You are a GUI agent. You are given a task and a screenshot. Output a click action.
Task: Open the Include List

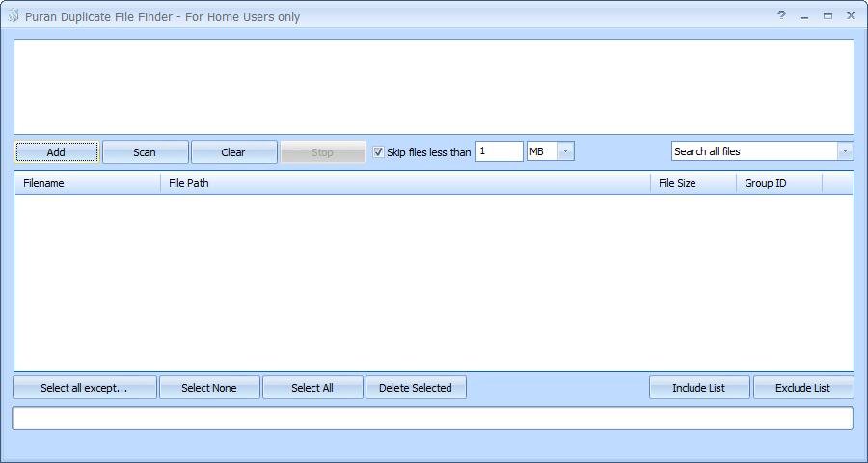pos(699,388)
